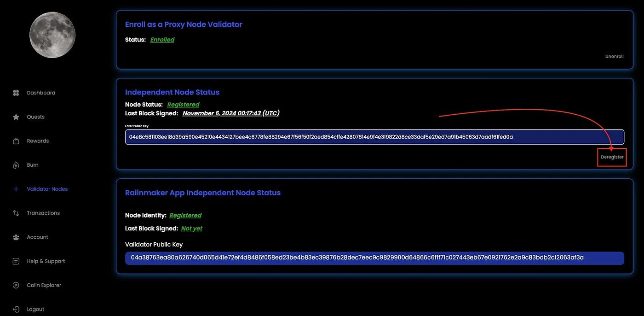Click the moon profile avatar
The height and width of the screenshot is (316, 644).
coord(52,35)
